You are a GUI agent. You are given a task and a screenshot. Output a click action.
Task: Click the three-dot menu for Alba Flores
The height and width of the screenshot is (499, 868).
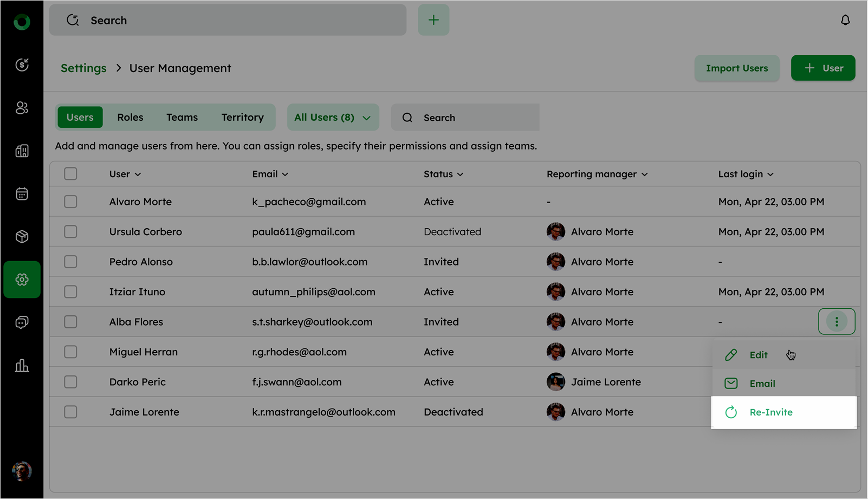click(x=837, y=322)
